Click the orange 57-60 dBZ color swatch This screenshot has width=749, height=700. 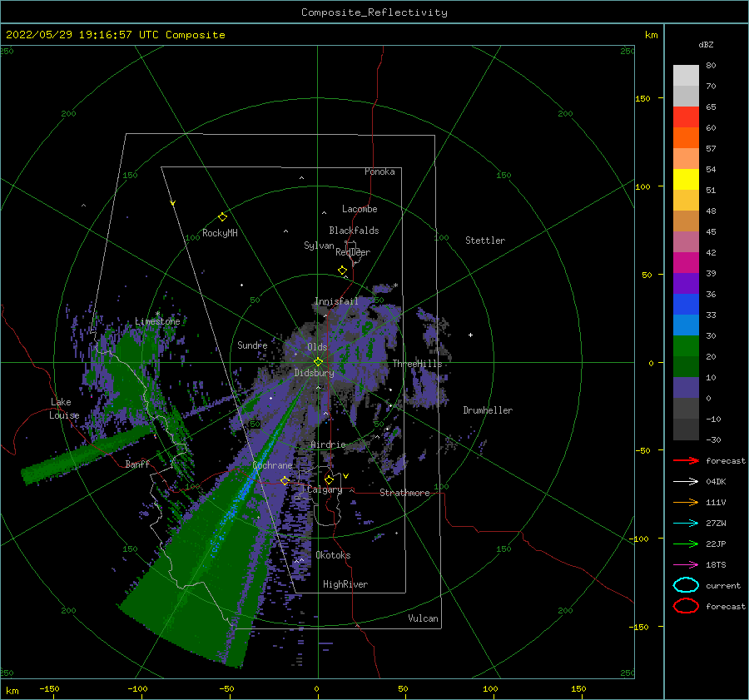point(686,138)
